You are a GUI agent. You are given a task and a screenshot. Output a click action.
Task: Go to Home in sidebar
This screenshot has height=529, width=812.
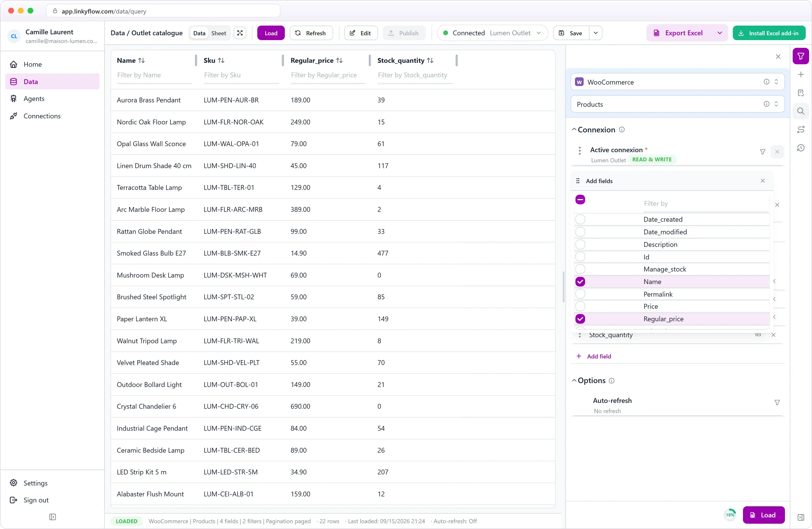coord(52,64)
